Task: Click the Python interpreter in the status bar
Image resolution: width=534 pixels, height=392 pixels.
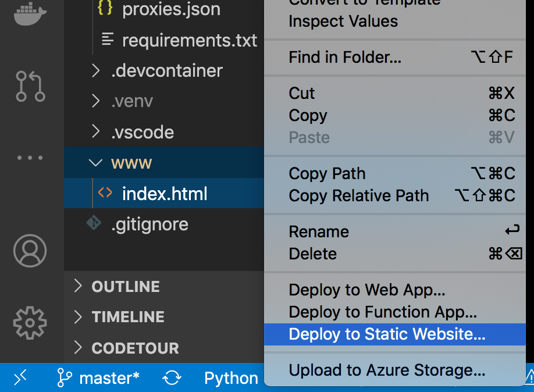Action: point(231,377)
